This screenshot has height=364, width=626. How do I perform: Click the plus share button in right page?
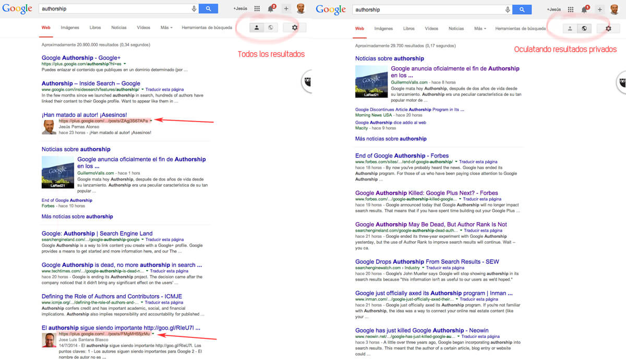pyautogui.click(x=599, y=9)
